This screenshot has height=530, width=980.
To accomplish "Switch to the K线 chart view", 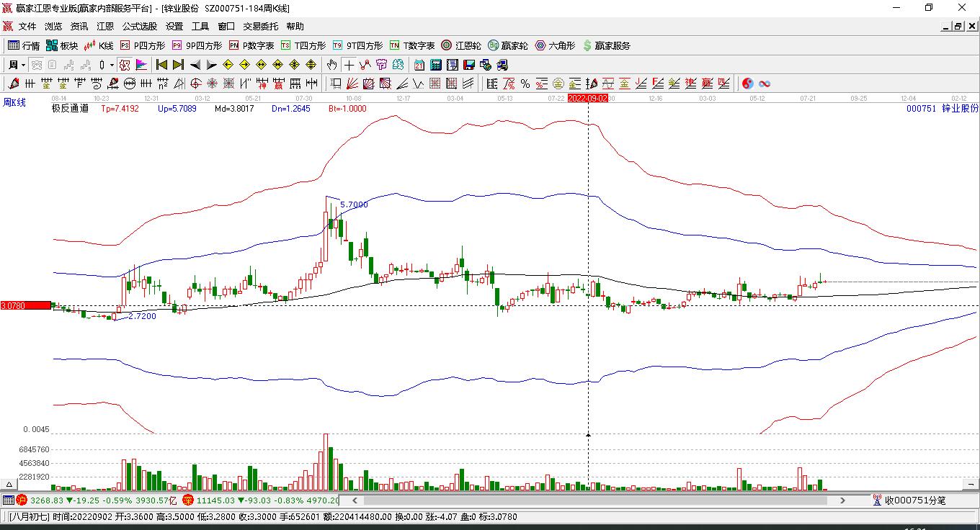I will [99, 45].
